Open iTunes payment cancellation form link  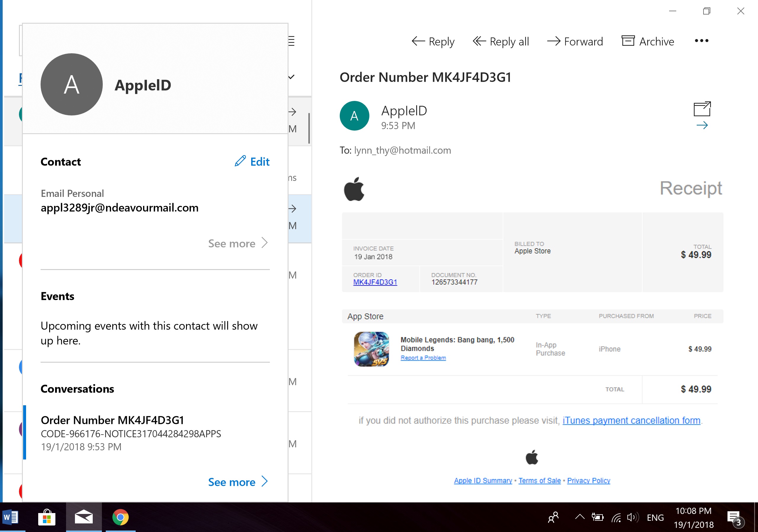[x=631, y=420]
